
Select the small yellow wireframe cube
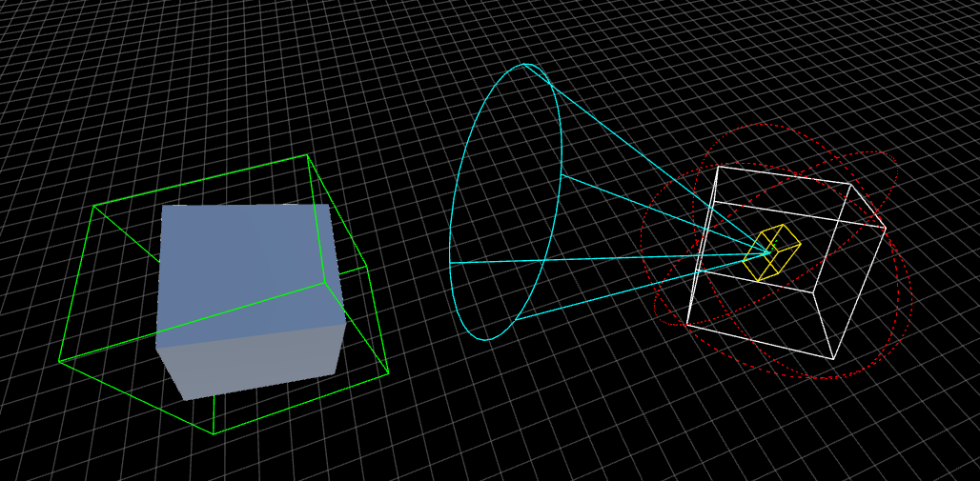[x=772, y=252]
